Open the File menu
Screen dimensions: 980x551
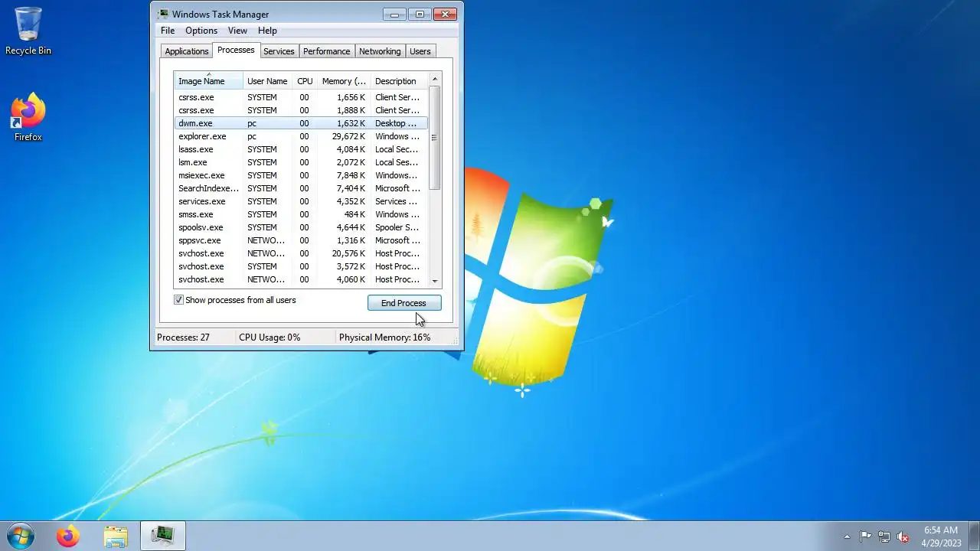click(168, 31)
